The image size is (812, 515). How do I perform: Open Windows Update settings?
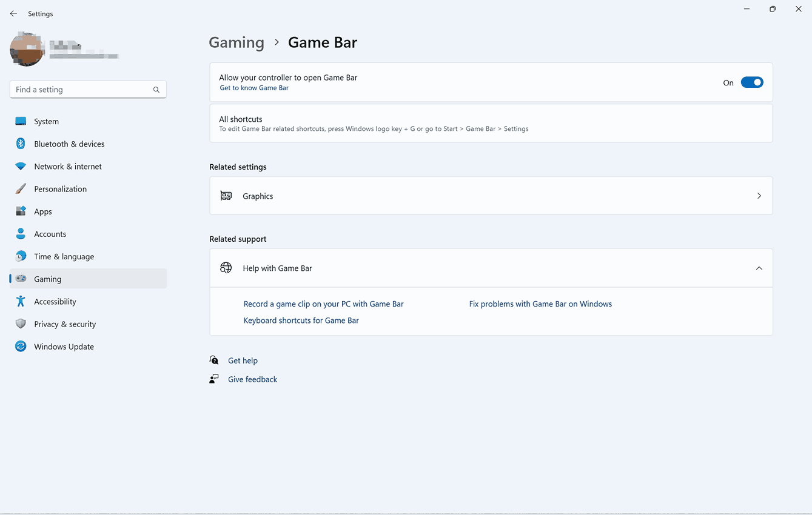[x=88, y=346]
